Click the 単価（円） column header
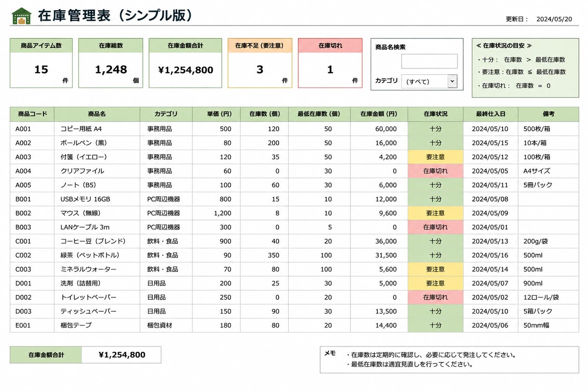588x392 pixels. click(216, 114)
